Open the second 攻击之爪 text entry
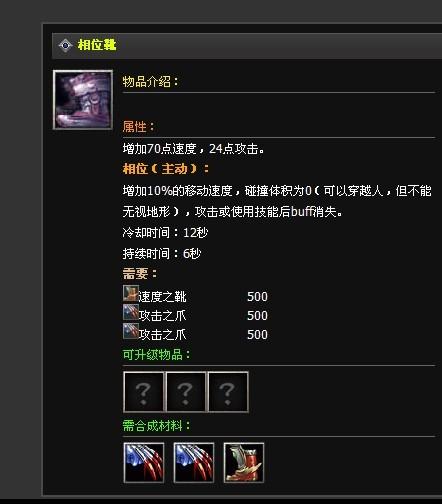Image resolution: width=442 pixels, height=504 pixels. coord(162,335)
